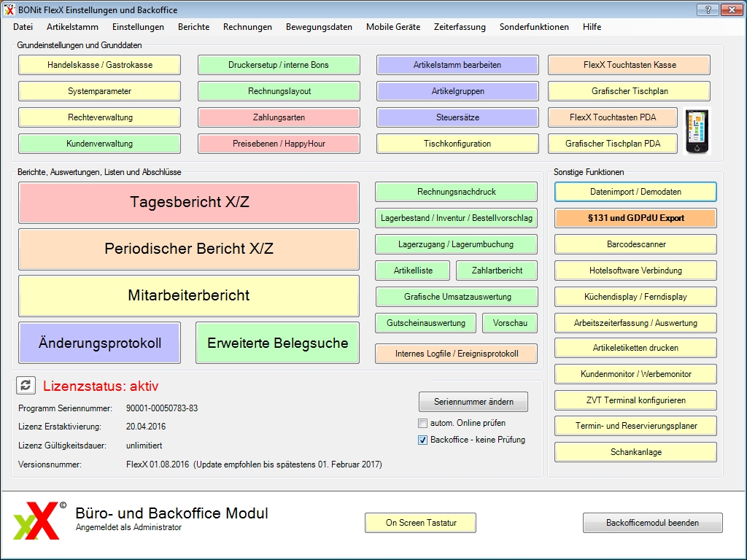
Task: Open the Zeiterfassung menu
Action: point(460,27)
